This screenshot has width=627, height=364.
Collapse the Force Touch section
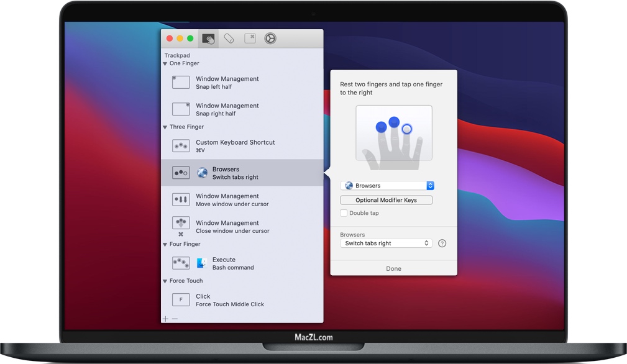tap(165, 281)
